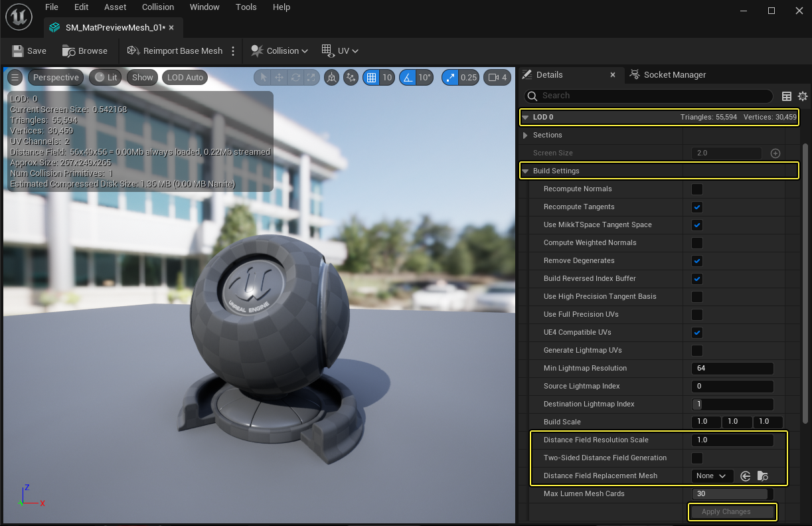Open the Asset menu
Viewport: 812px width, 526px height.
pyautogui.click(x=116, y=7)
